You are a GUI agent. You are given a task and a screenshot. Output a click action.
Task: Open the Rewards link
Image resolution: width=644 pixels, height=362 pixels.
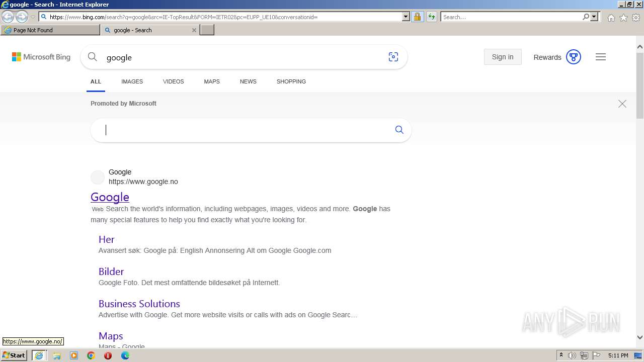(547, 57)
